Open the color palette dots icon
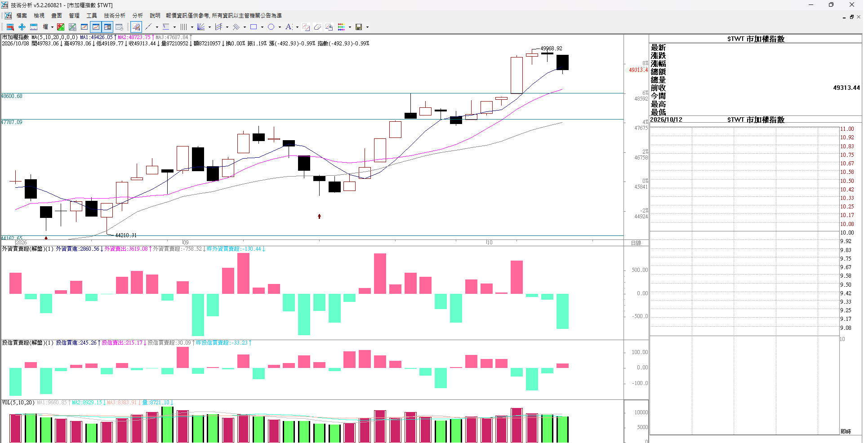868x443 pixels. click(x=341, y=27)
